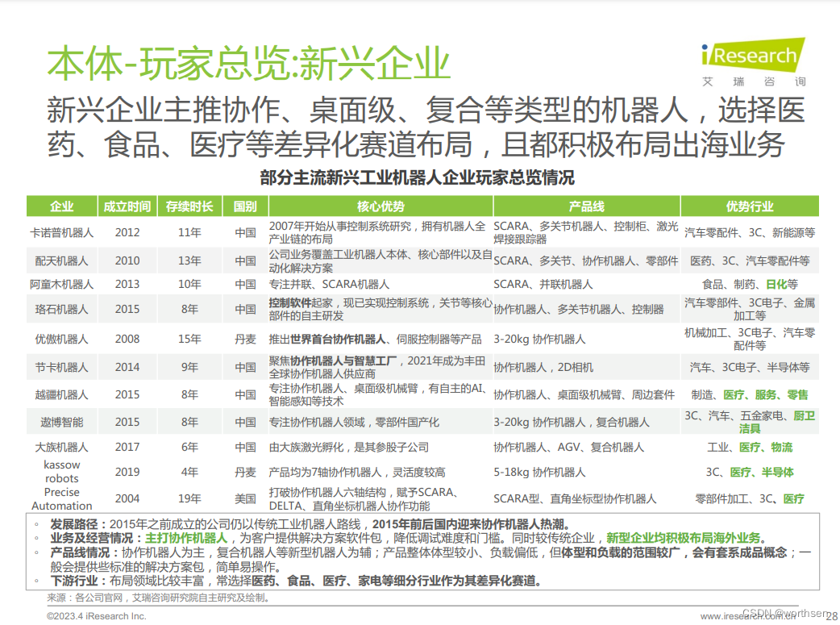Click the 10年 duration cell
The image size is (840, 625).
pos(189,284)
